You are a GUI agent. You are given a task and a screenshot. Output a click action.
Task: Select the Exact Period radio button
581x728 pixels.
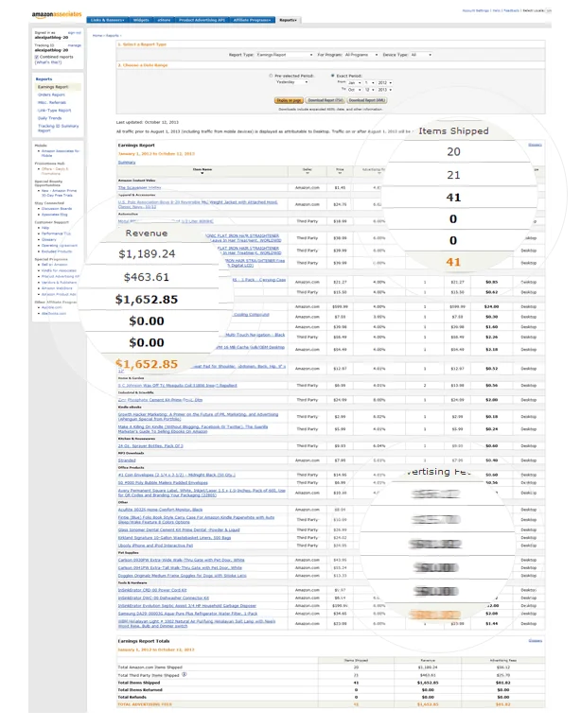coord(333,76)
